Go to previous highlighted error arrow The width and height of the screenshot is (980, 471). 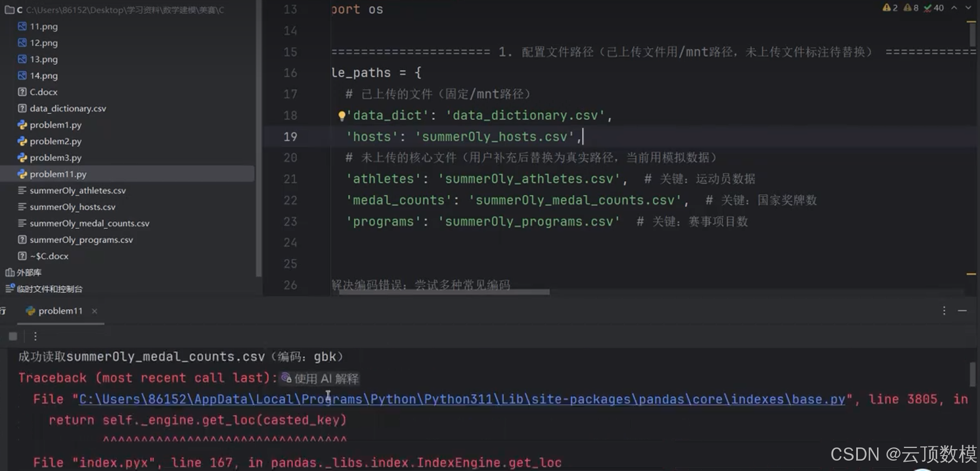(954, 8)
